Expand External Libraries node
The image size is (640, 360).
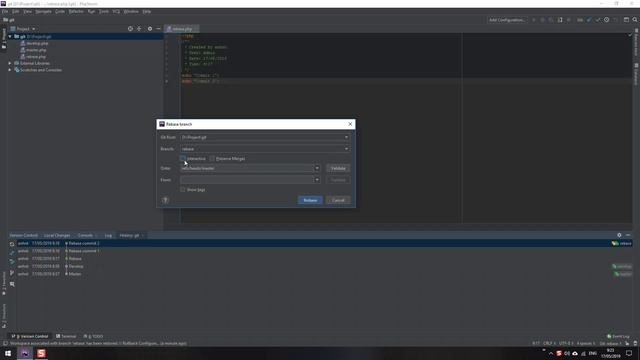(10, 63)
